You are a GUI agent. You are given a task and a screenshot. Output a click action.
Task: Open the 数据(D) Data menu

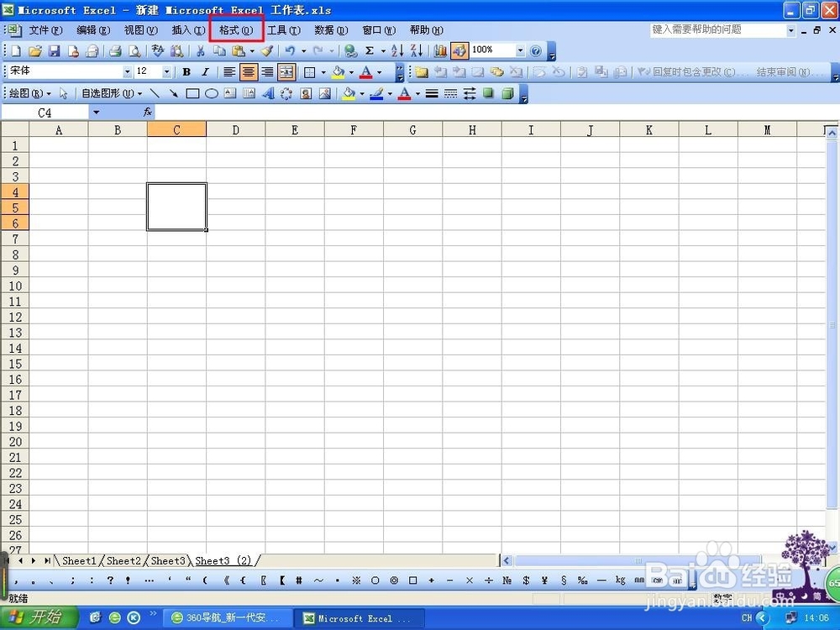(331, 30)
